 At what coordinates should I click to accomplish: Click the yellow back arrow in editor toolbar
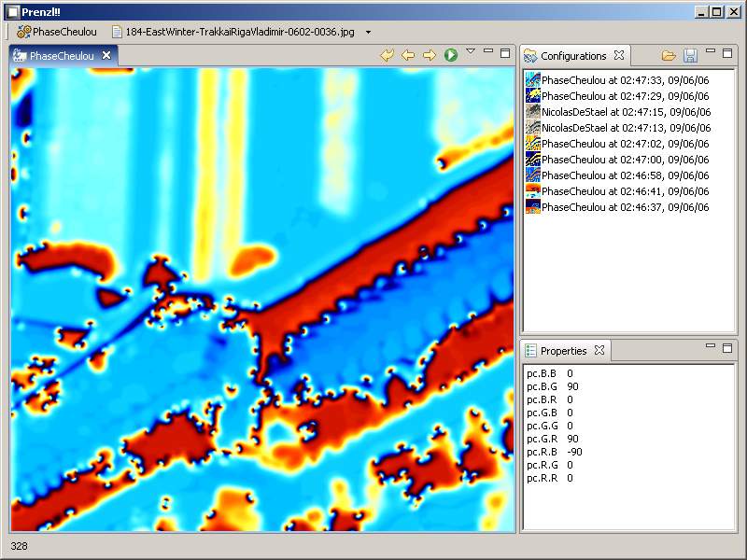click(x=408, y=56)
